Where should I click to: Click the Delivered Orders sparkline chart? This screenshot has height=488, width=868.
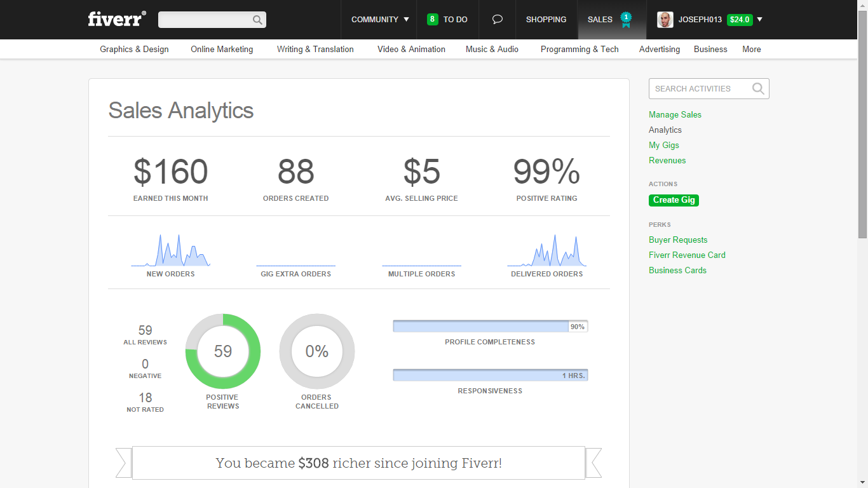pyautogui.click(x=546, y=250)
